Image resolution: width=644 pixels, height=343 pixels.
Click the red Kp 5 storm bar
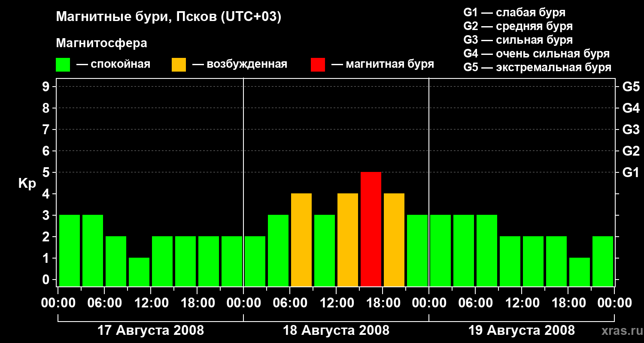pos(371,229)
